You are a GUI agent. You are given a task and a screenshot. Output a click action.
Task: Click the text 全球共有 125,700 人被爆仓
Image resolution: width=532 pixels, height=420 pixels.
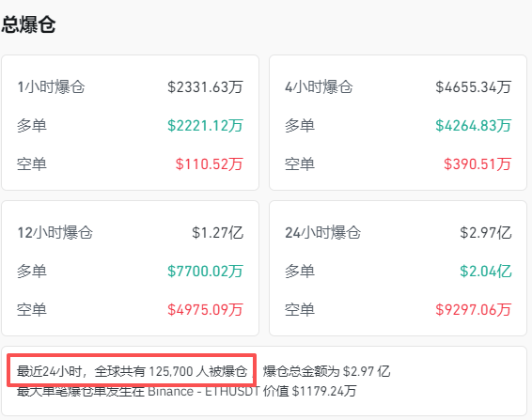171,371
